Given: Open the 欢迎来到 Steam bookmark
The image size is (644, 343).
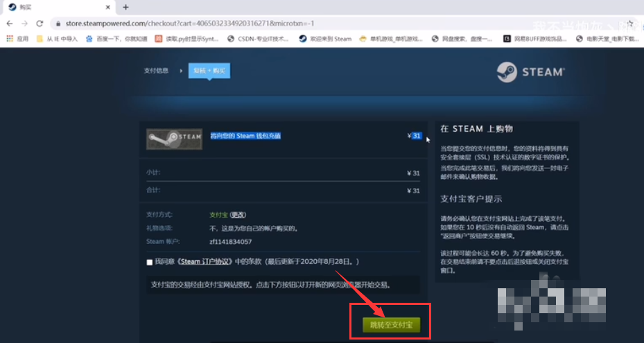Looking at the screenshot, I should (325, 39).
